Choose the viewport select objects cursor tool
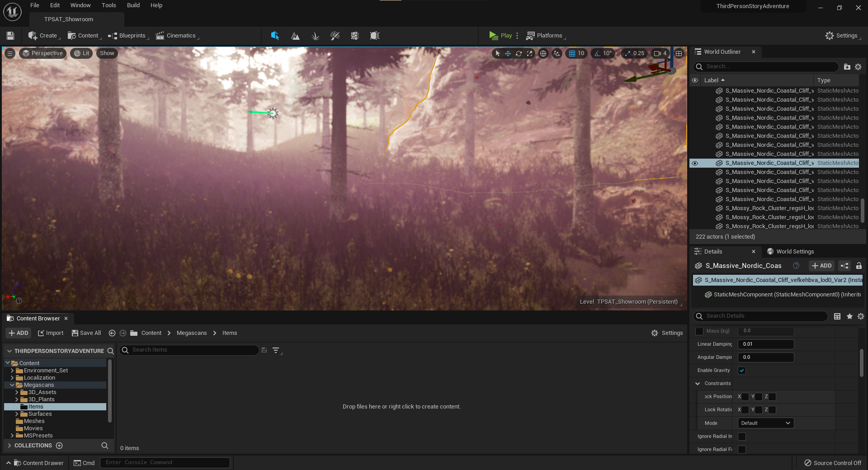 tap(498, 53)
